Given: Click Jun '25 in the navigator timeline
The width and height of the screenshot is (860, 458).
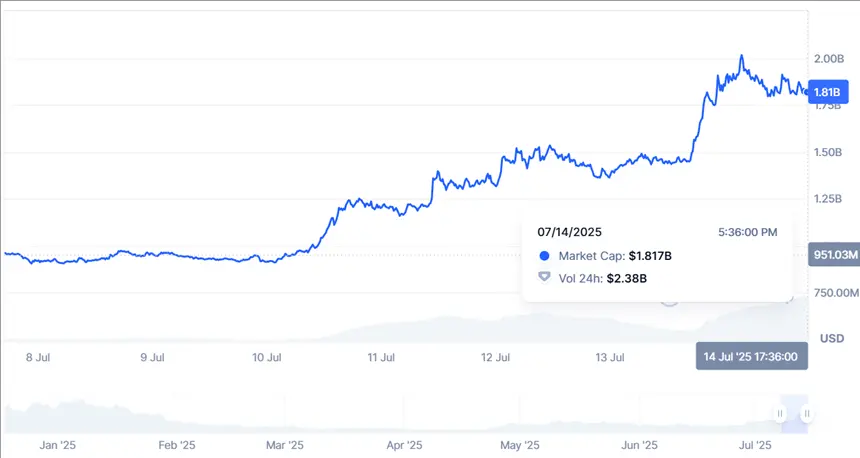Looking at the screenshot, I should point(638,445).
